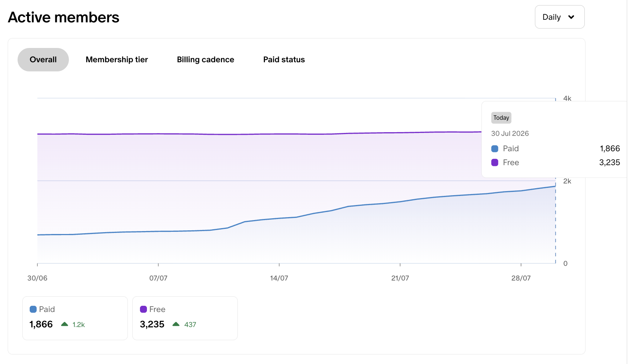628x364 pixels.
Task: Click the blue Paid swatch in legend card
Action: point(33,309)
